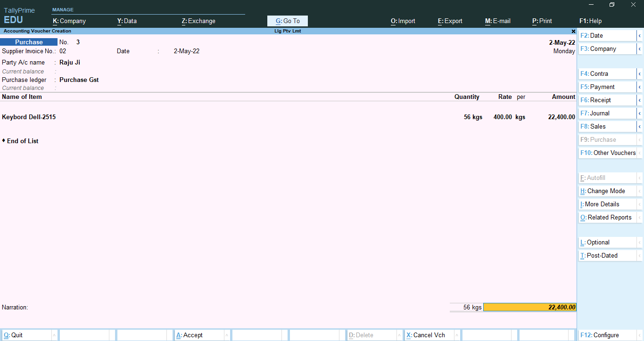Open the Z: Exchange menu
This screenshot has height=341, width=644.
click(x=198, y=21)
